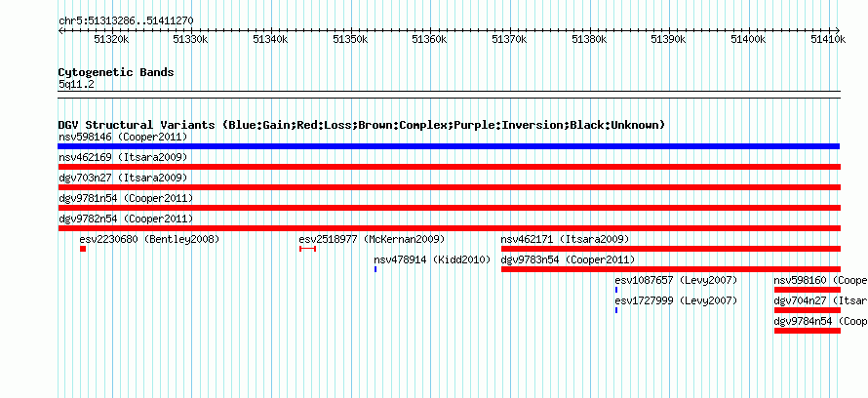Image resolution: width=868 pixels, height=398 pixels.
Task: Click the 51410k ruler tick label
Action: pyautogui.click(x=829, y=39)
